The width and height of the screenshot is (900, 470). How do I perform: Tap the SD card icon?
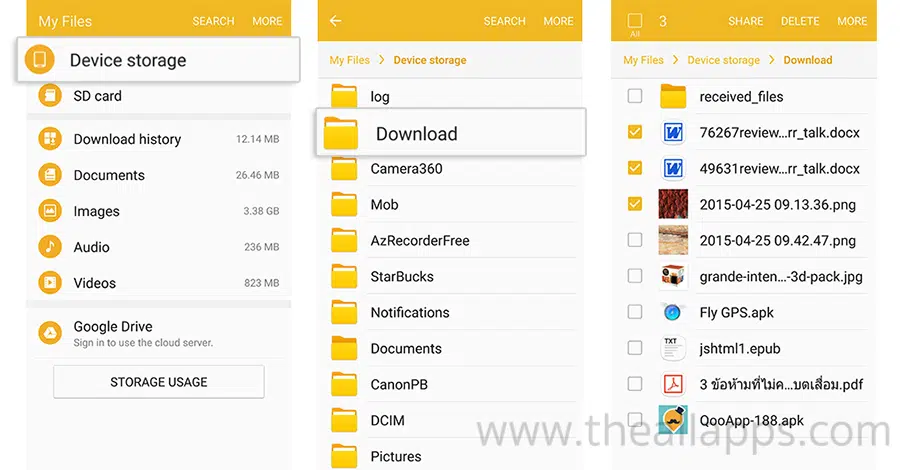49,96
